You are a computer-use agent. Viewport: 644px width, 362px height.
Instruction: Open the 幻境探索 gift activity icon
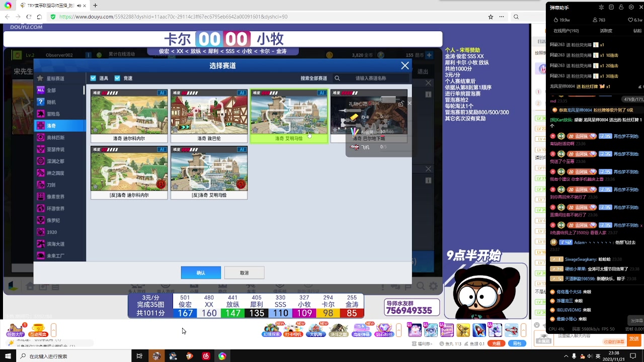272,330
